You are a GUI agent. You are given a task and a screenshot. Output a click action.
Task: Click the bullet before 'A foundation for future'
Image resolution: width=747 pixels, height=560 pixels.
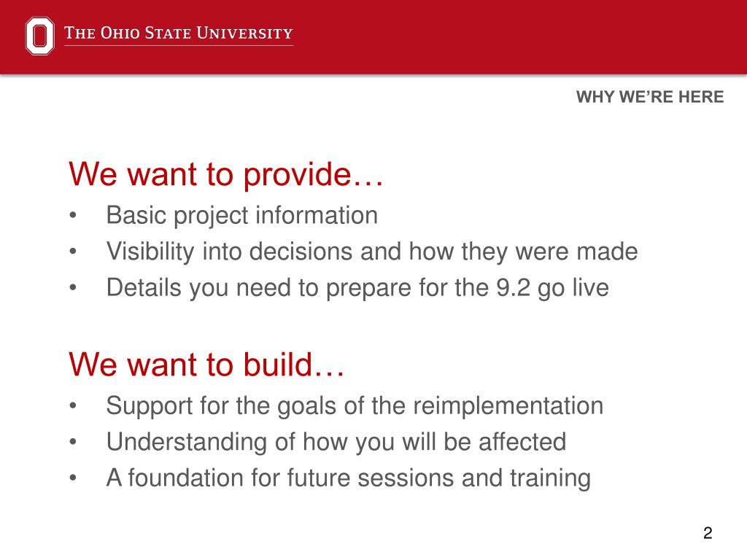click(72, 478)
